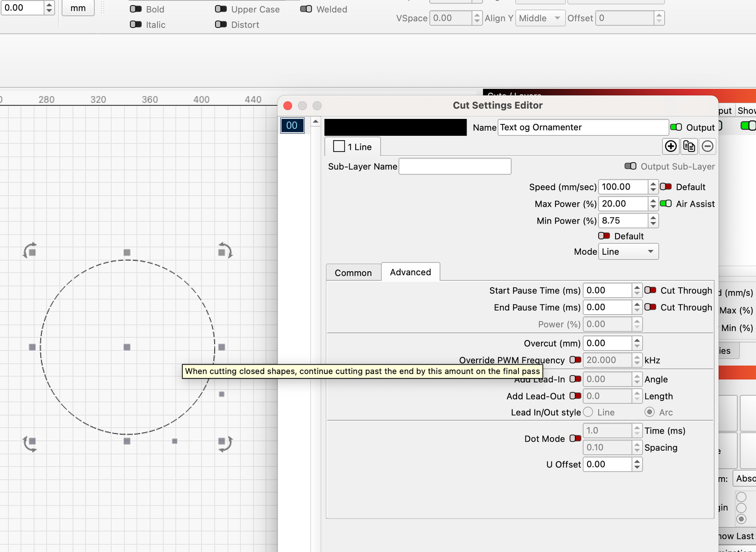Image resolution: width=756 pixels, height=552 pixels.
Task: Toggle the Air Assist switch
Action: 665,204
